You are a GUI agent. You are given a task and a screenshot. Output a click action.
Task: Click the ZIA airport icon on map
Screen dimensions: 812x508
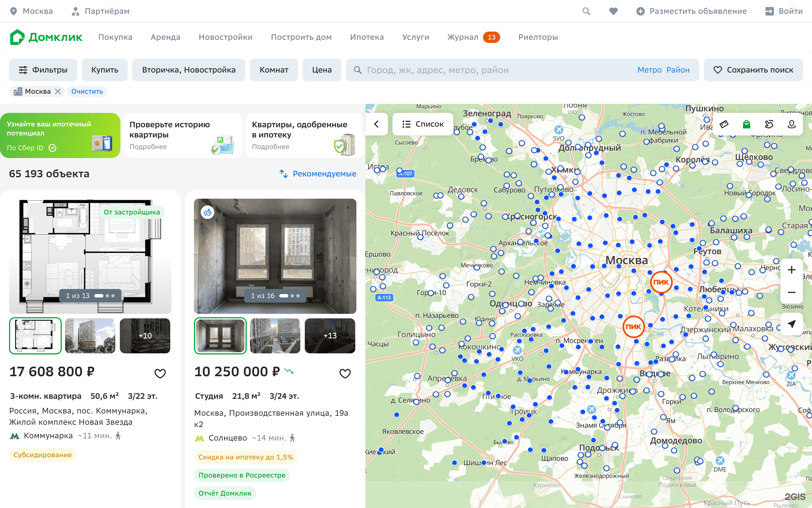[791, 375]
